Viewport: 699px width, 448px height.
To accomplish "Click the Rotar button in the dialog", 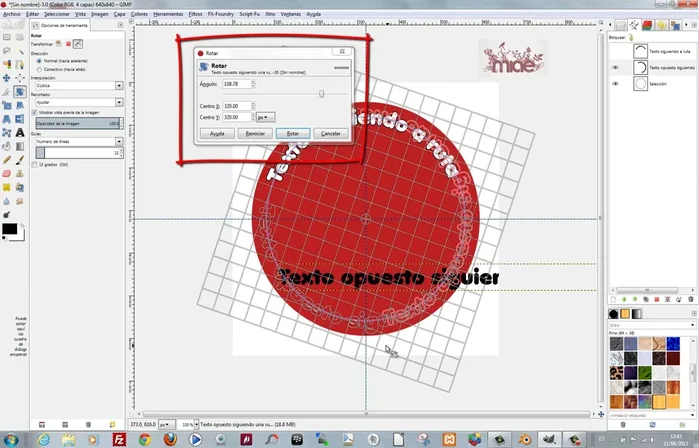I will pyautogui.click(x=292, y=133).
